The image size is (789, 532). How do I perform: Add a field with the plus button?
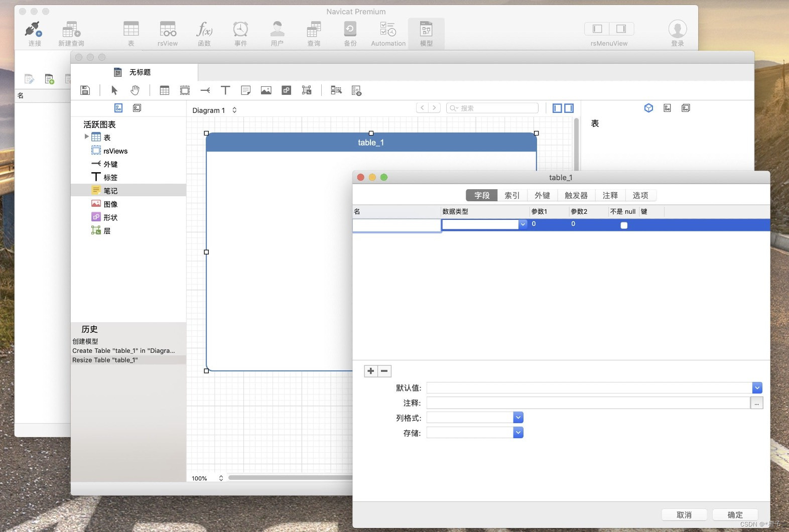[x=371, y=371]
